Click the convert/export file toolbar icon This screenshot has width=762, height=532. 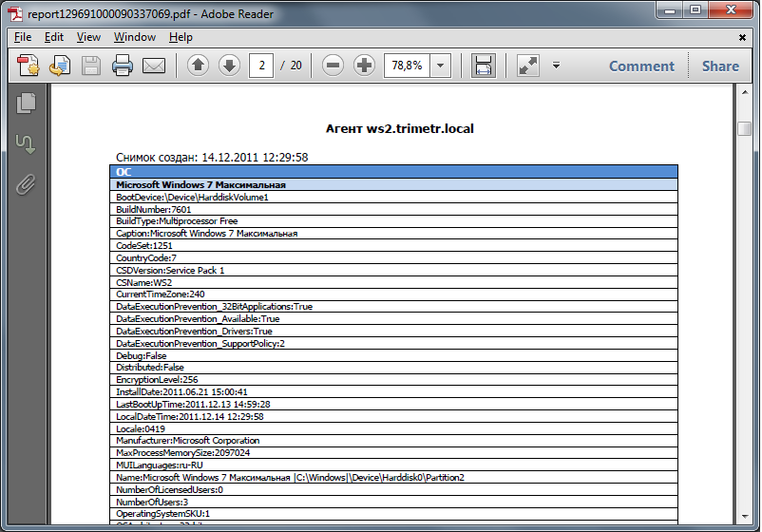[60, 66]
